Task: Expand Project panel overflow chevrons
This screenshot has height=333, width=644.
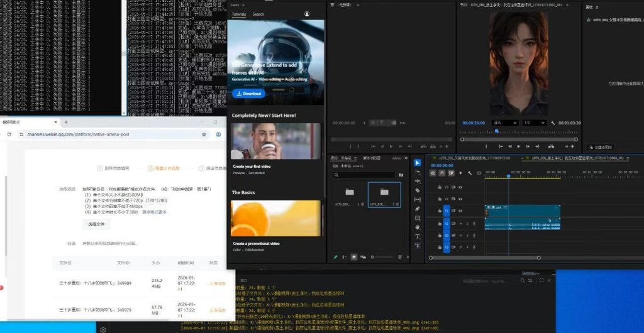Action: pyautogui.click(x=406, y=158)
